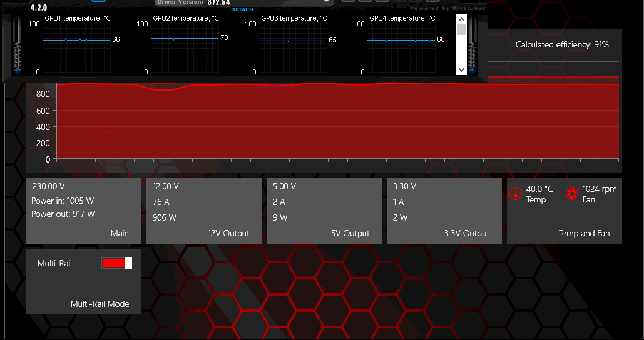The width and height of the screenshot is (644, 340).
Task: Click the thermometer Temp icon
Action: [516, 194]
